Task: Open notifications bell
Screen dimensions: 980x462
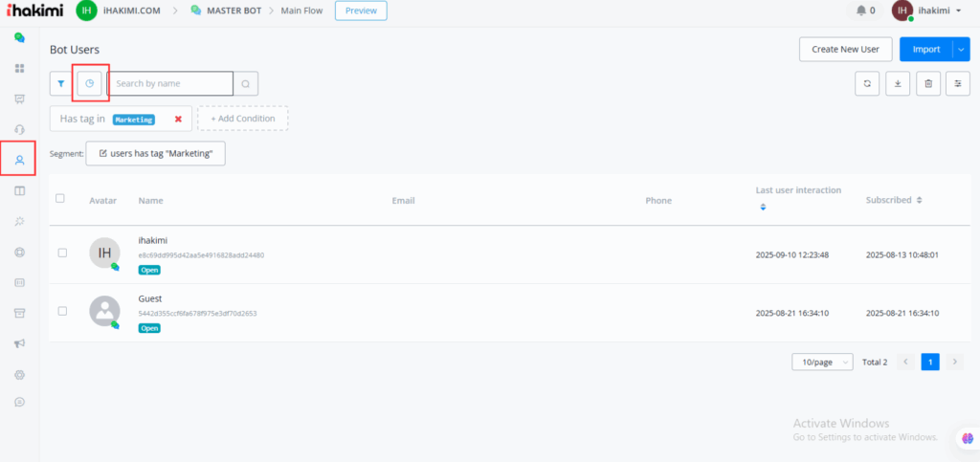Action: 865,11
